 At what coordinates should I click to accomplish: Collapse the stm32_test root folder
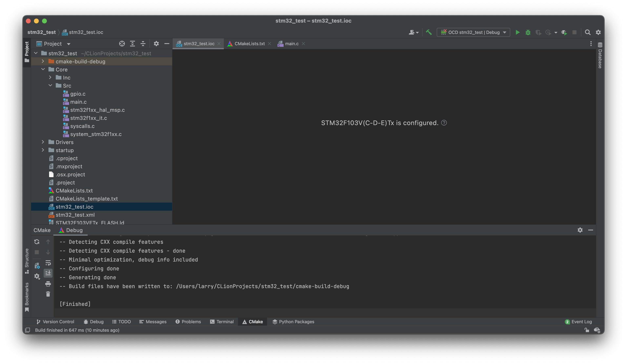click(36, 53)
